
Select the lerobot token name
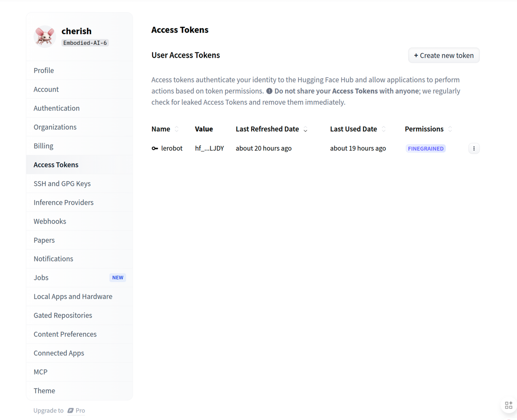(172, 148)
